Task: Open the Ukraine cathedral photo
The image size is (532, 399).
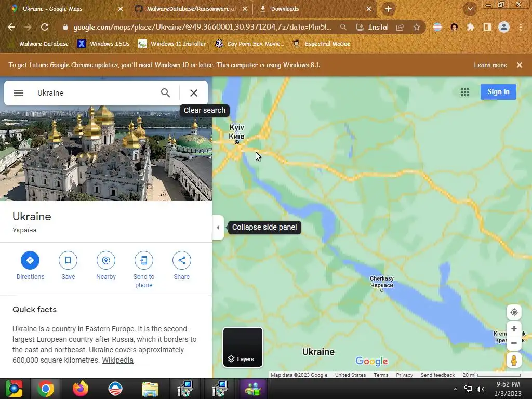Action: pyautogui.click(x=106, y=153)
